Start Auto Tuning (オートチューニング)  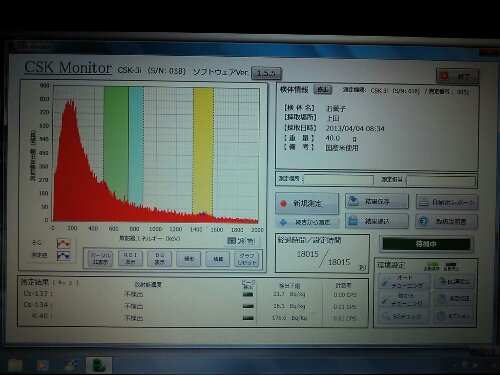click(404, 281)
